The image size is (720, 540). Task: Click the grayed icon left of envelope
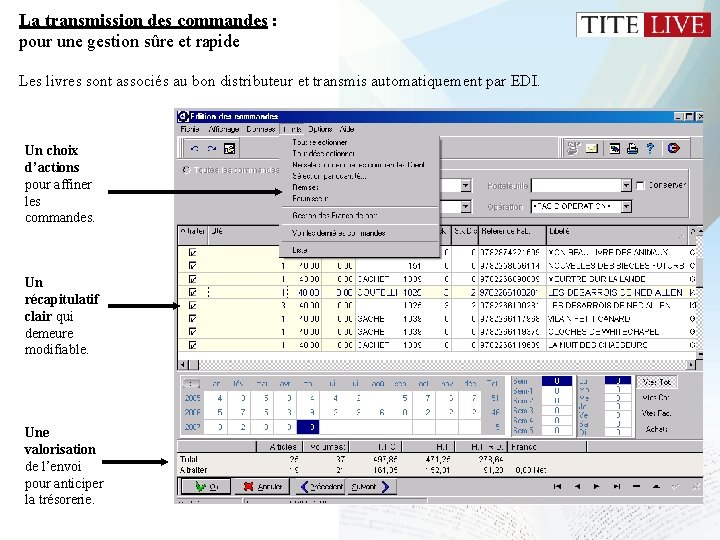(x=573, y=148)
